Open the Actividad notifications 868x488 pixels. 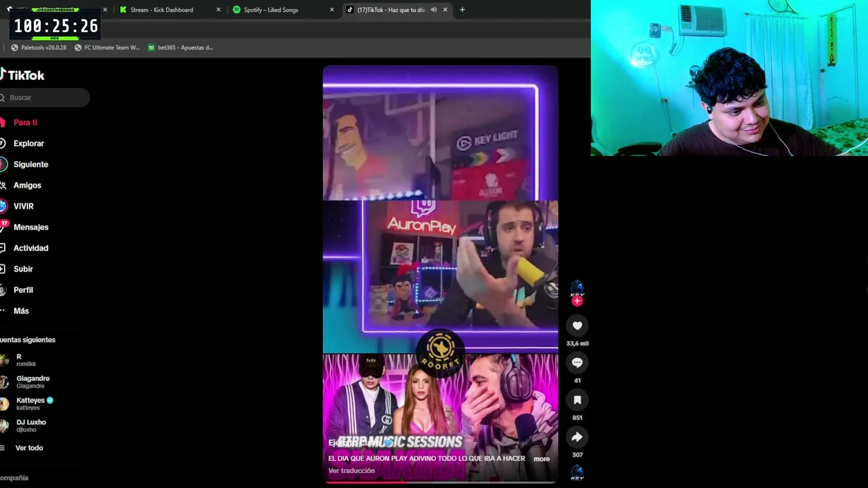coord(31,248)
